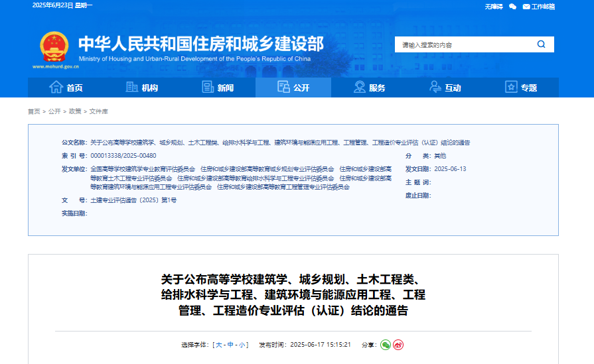Click the interaction icon beside 互动
The height and width of the screenshot is (364, 594).
[435, 87]
